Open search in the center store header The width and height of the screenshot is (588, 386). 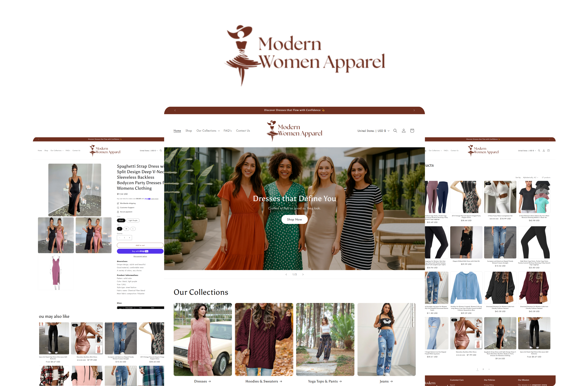(x=395, y=131)
